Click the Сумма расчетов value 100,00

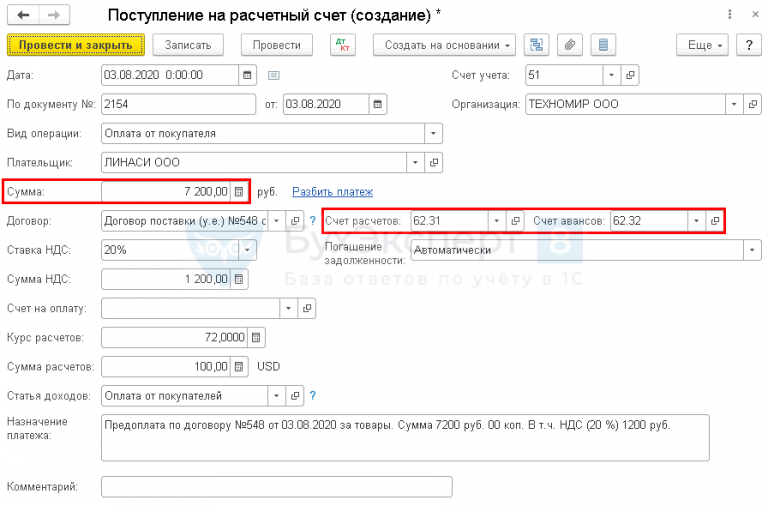[x=166, y=366]
